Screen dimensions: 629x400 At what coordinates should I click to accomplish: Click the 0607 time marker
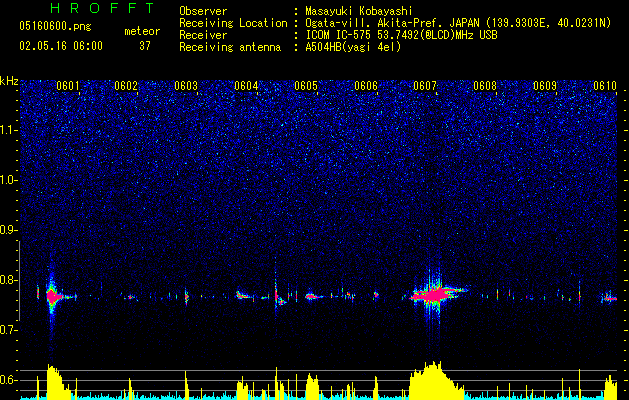click(x=425, y=86)
